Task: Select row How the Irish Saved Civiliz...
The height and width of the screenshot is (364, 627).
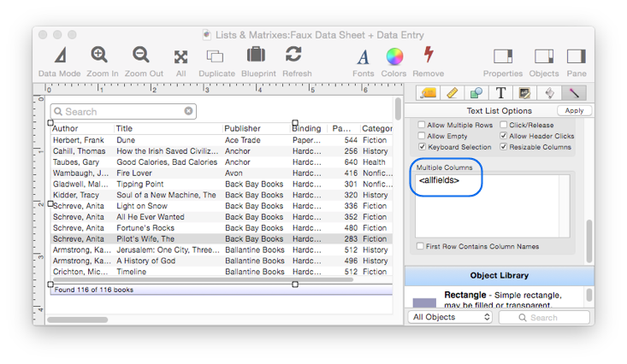Action: [222, 151]
